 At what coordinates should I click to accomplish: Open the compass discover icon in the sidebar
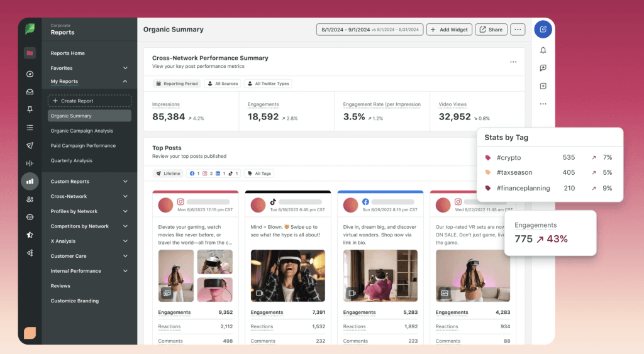(x=30, y=74)
